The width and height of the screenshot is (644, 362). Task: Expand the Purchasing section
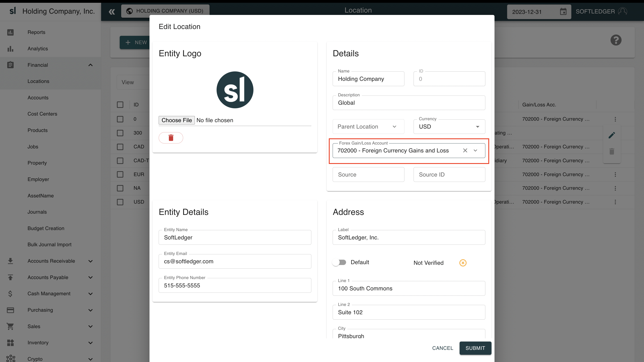click(91, 310)
